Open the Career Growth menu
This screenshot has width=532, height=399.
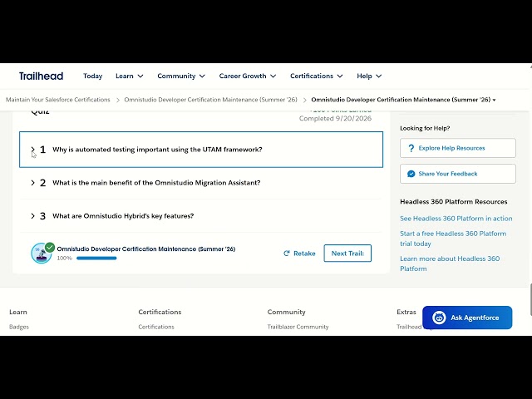point(248,76)
